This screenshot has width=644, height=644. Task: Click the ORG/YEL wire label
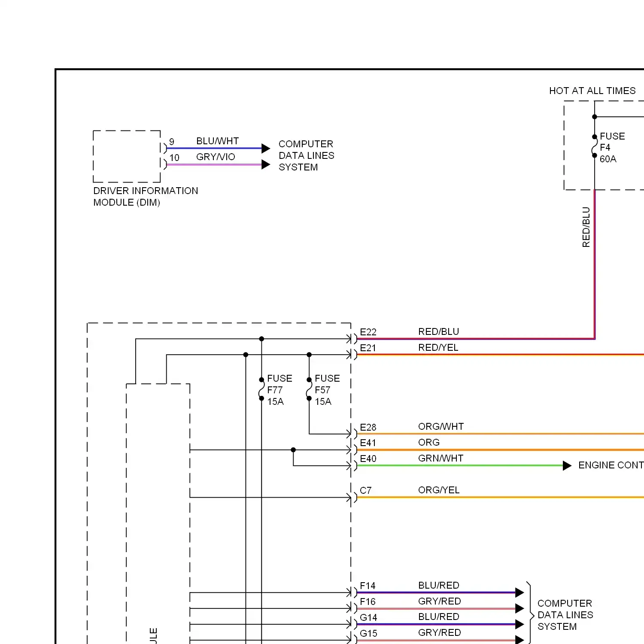point(439,490)
